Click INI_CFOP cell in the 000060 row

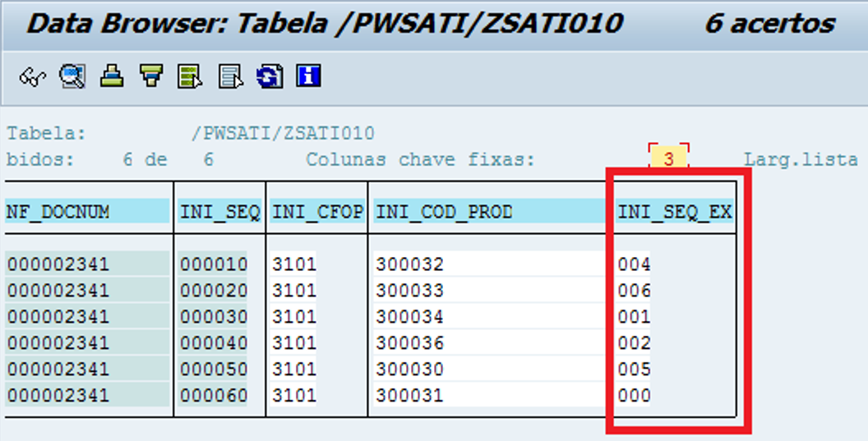click(x=294, y=396)
